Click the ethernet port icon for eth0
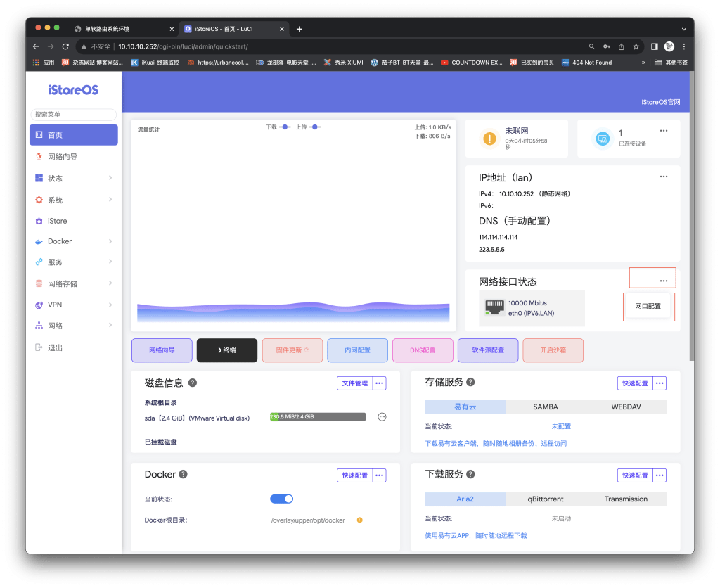Screen dimensions: 720x588 click(495, 307)
